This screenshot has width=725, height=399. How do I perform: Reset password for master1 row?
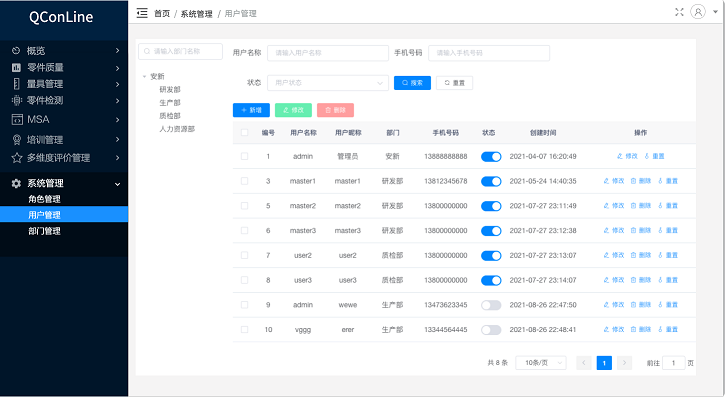[668, 181]
